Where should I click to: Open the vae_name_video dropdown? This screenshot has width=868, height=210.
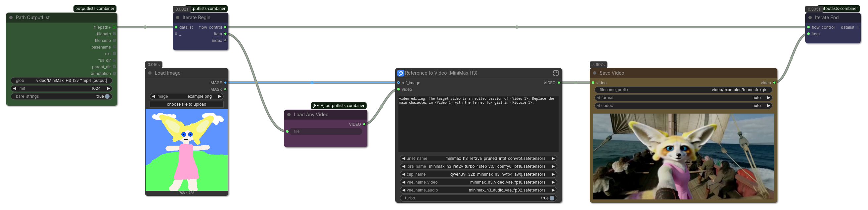[x=478, y=183]
